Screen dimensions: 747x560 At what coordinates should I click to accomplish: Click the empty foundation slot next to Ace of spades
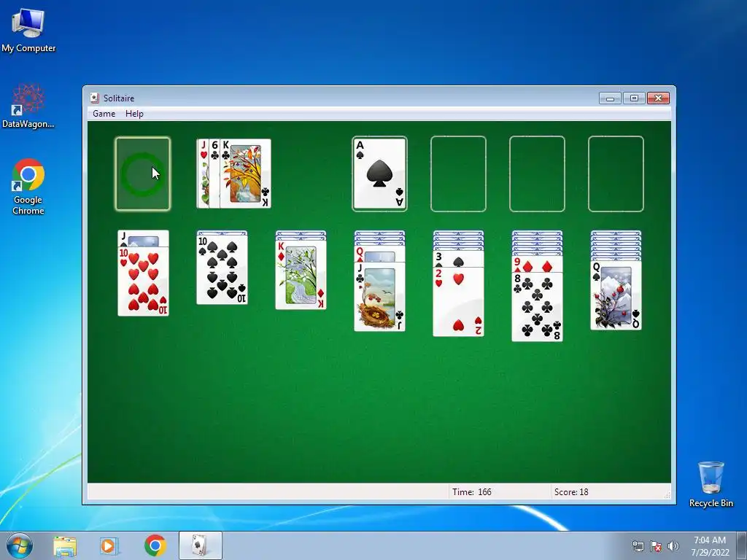(458, 174)
